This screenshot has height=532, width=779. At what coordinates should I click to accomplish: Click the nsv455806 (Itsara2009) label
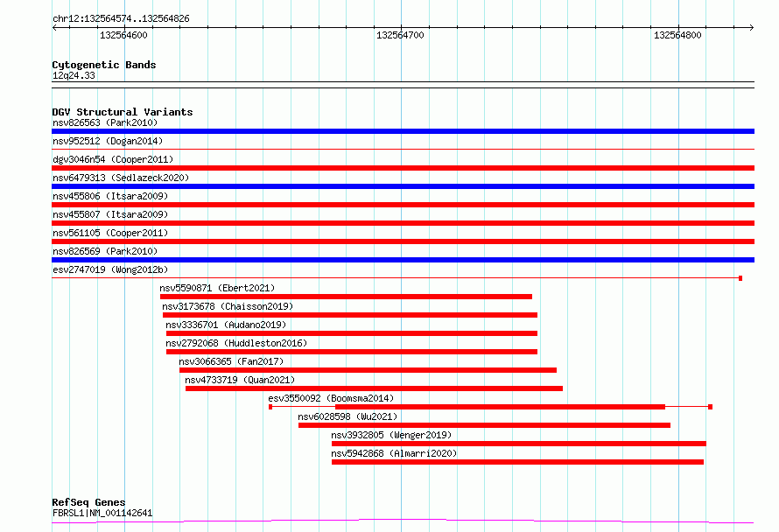[110, 196]
